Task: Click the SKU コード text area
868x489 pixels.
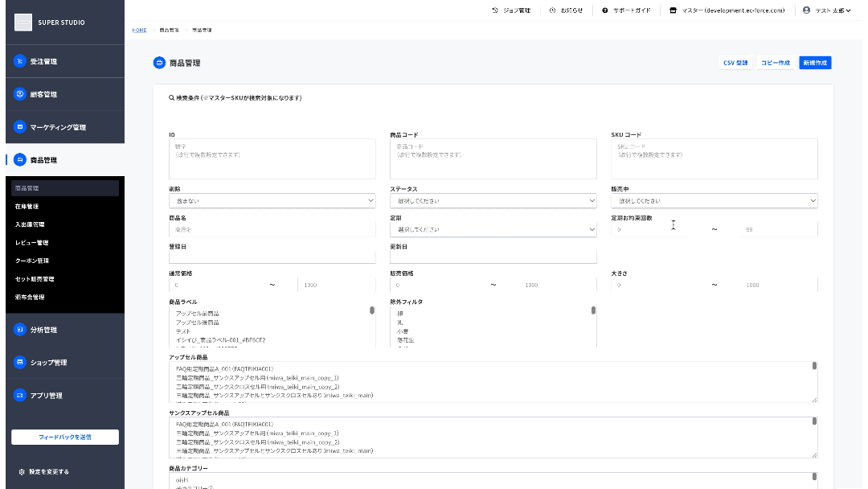Action: click(714, 159)
